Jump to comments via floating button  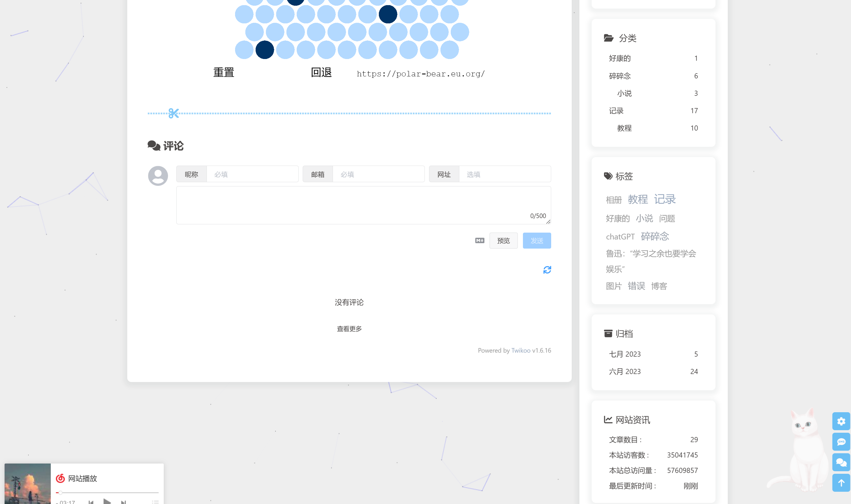pos(841,462)
